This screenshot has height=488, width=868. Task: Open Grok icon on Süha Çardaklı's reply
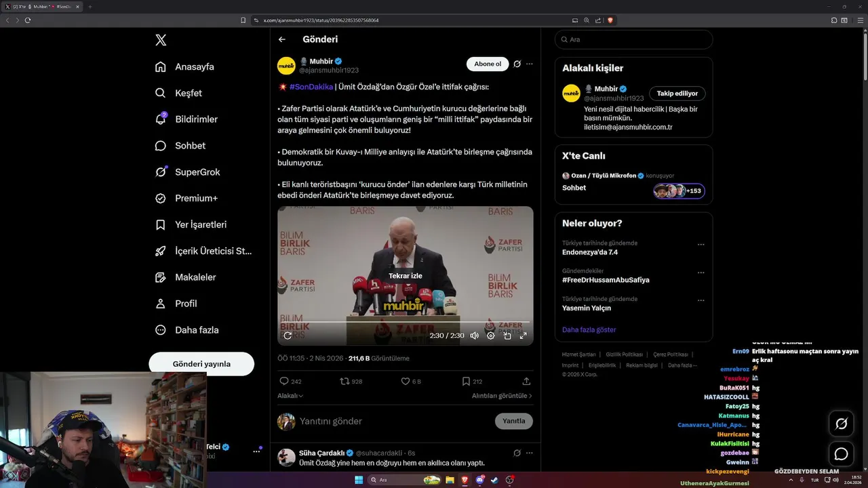coord(517,453)
